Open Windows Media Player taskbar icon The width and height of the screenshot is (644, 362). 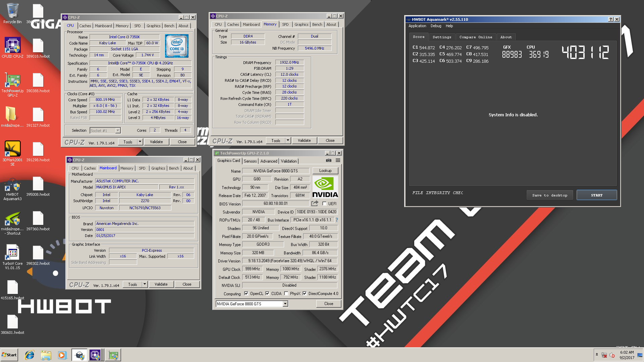coord(62,355)
